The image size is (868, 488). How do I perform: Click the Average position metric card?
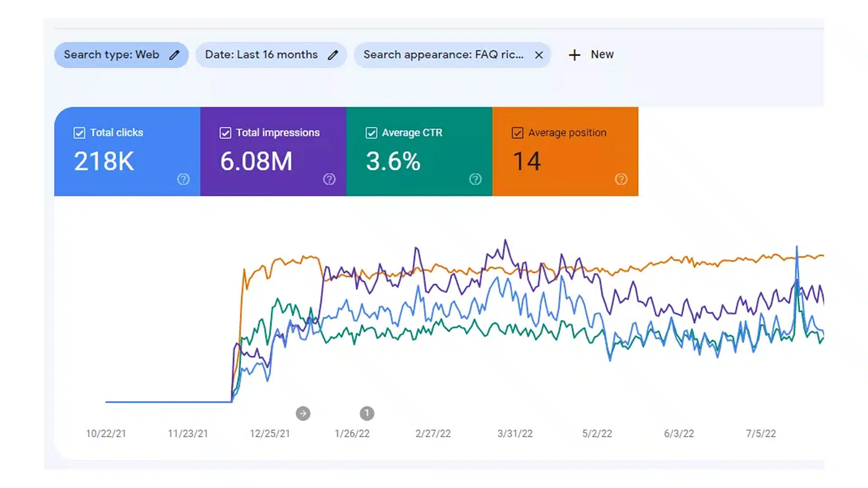coord(566,151)
